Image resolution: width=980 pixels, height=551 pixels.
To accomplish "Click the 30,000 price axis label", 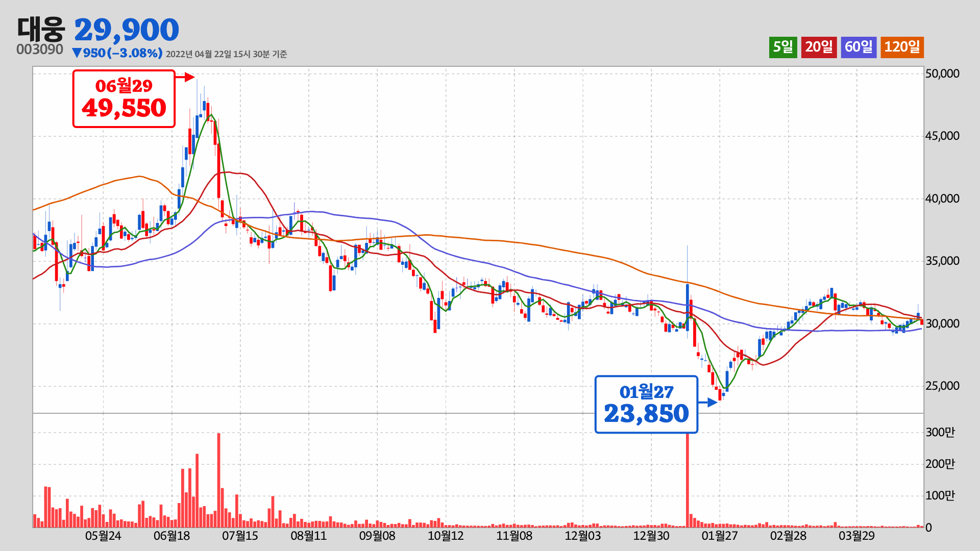I will pyautogui.click(x=942, y=324).
